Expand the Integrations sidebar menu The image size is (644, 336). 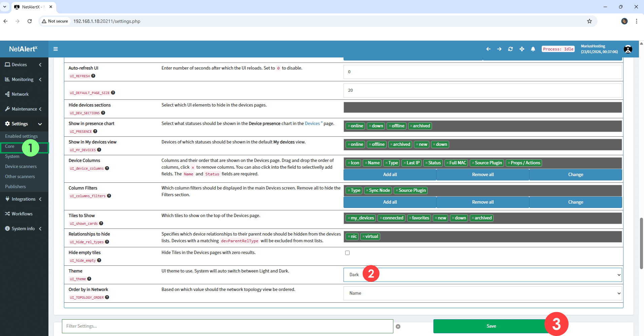pos(24,199)
